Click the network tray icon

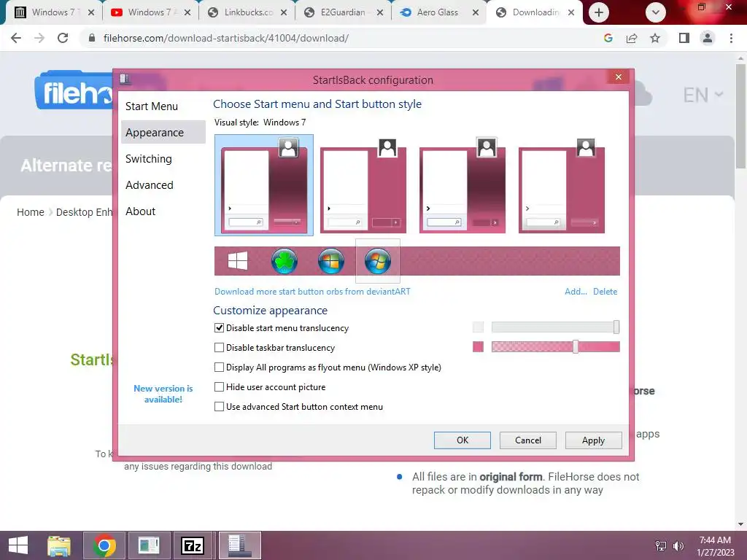[x=661, y=546]
